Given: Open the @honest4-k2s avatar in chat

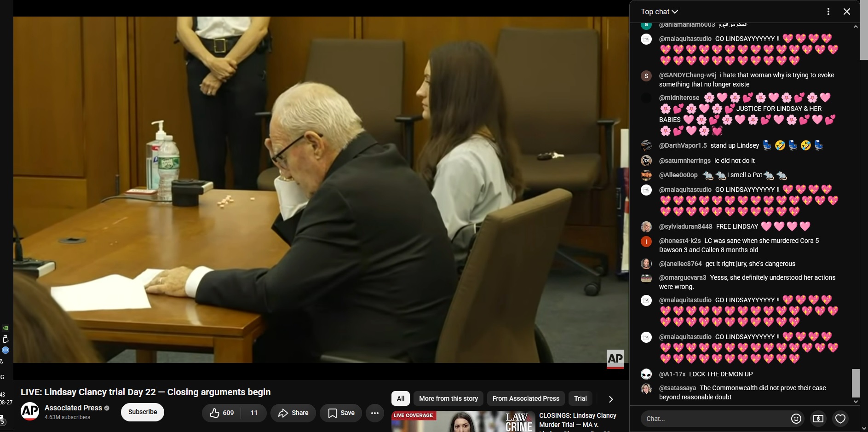Looking at the screenshot, I should (646, 241).
